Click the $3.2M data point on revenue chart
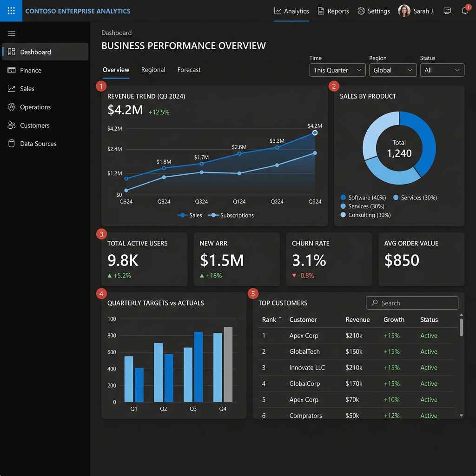This screenshot has height=476, width=476. pyautogui.click(x=277, y=147)
